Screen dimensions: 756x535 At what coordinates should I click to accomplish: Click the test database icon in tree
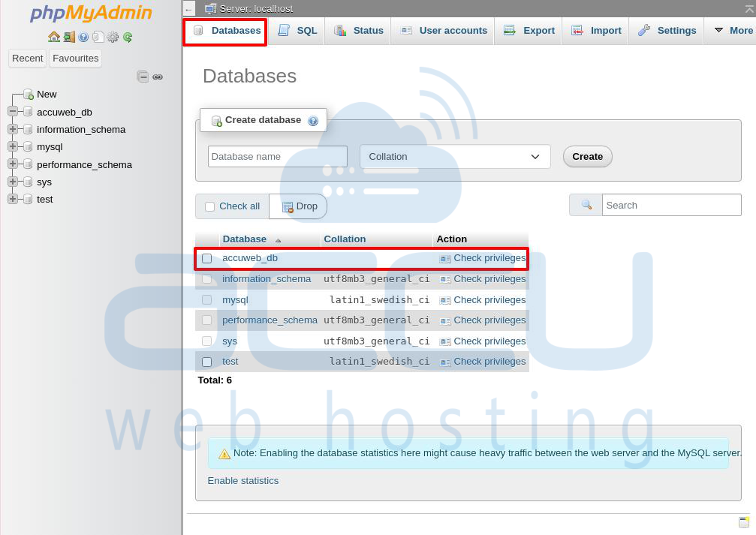tap(28, 199)
